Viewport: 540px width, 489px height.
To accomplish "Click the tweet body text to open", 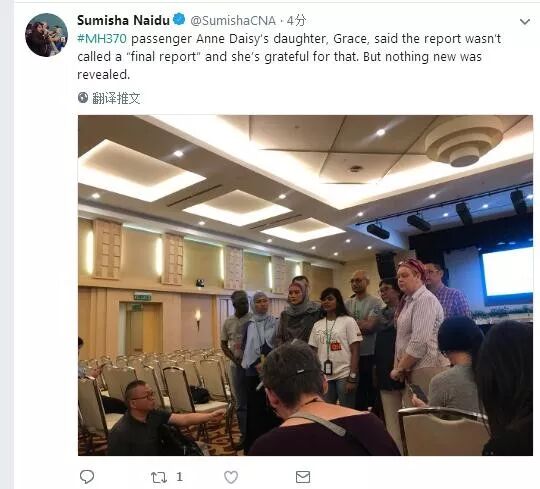I will tap(289, 56).
